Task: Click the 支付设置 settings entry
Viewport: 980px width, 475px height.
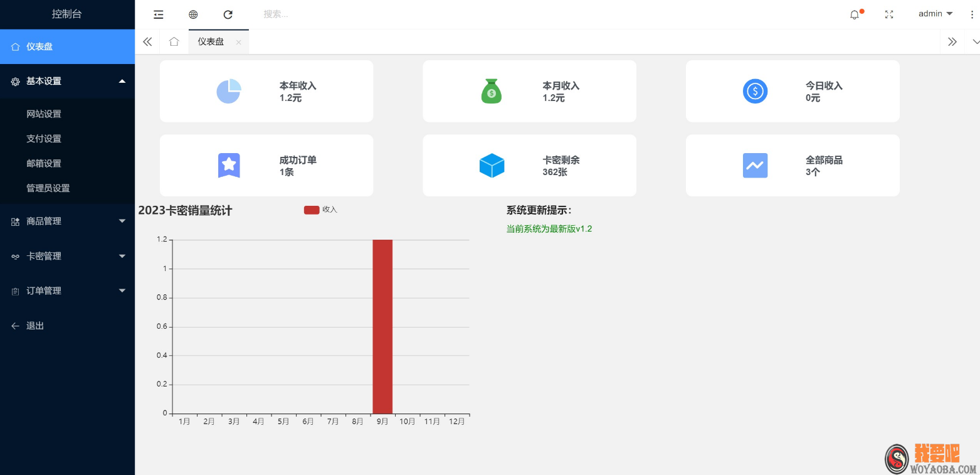Action: point(43,139)
